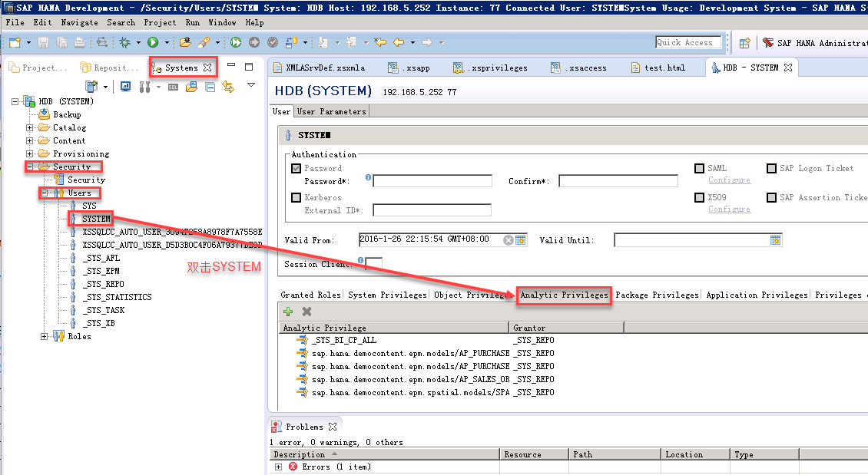Click the Save All toolbar icon
Viewport: 868px width, 475px height.
click(61, 42)
